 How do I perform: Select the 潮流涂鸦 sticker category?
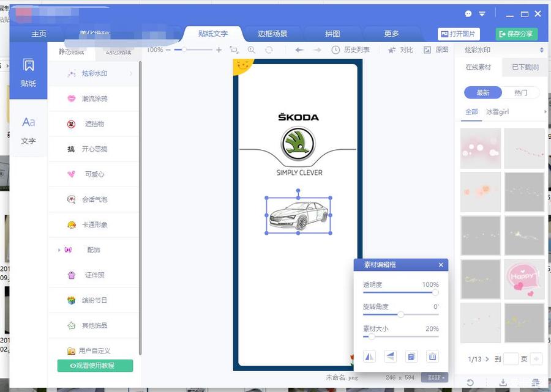[x=94, y=99]
